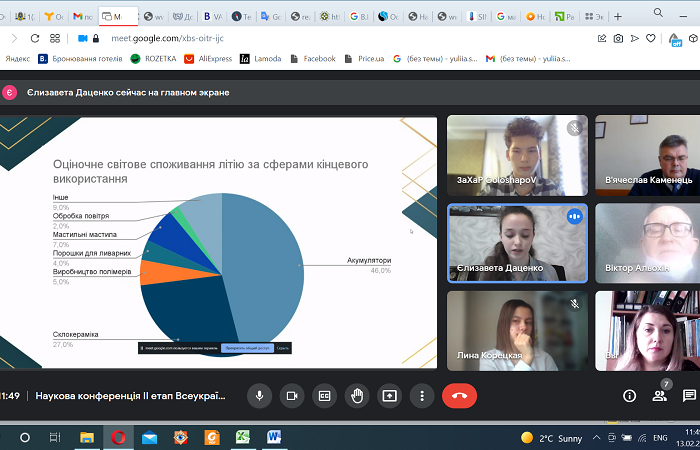Open the more options three-dot menu
The height and width of the screenshot is (450, 700).
pyautogui.click(x=422, y=395)
